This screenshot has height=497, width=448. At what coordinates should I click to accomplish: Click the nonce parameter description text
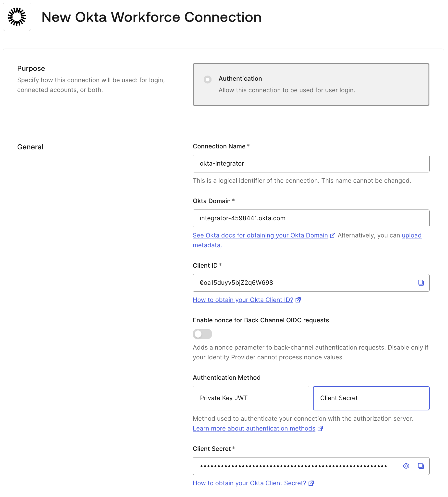(311, 352)
